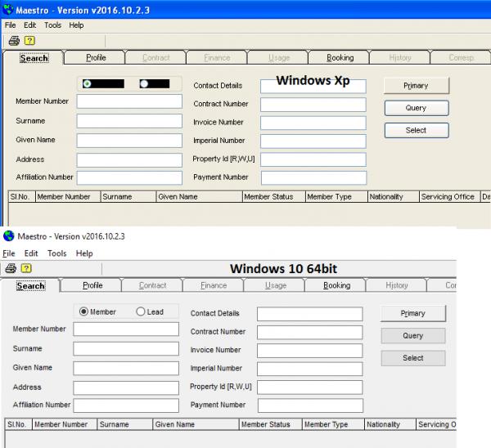
Task: Click Maestro globe icon in Windows 10 title bar
Action: [x=9, y=236]
